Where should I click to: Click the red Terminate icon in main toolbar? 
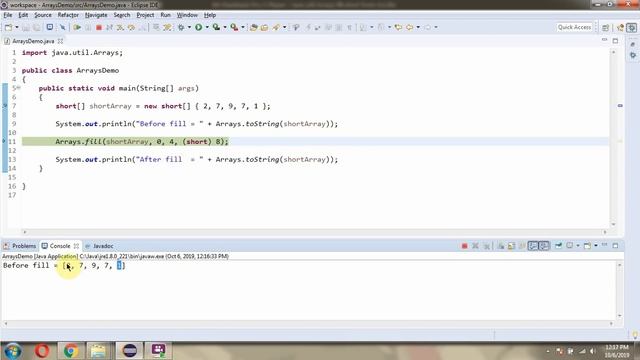[99, 27]
